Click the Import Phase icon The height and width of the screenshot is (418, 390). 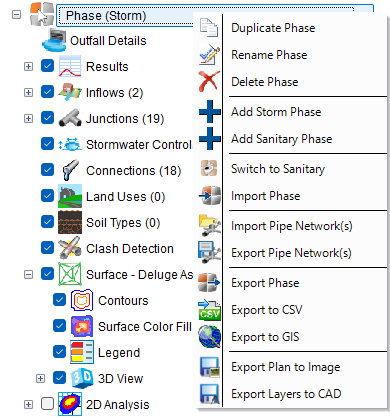point(209,195)
